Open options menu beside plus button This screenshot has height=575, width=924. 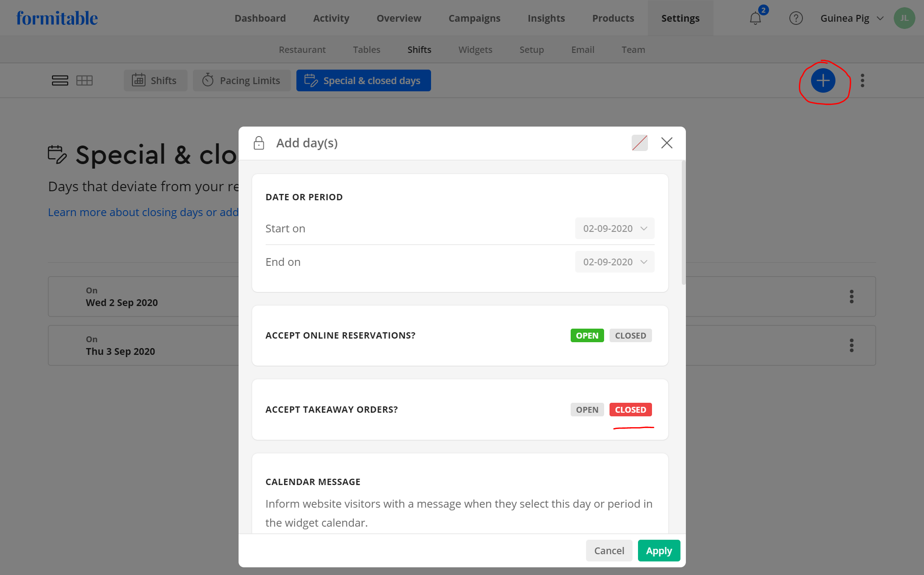point(863,80)
